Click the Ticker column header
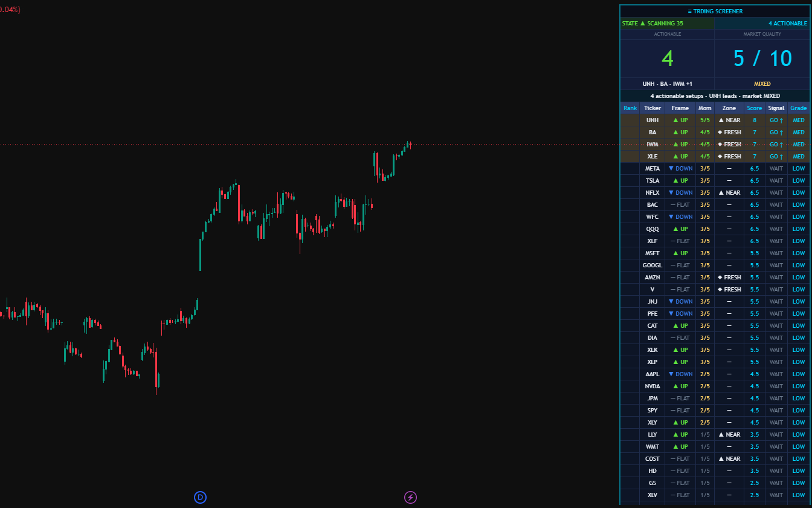Viewport: 812px width, 508px height. coord(652,108)
